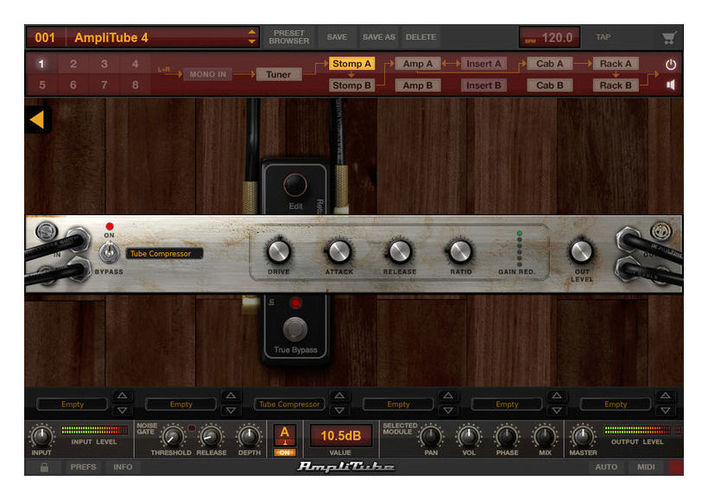This screenshot has width=708, height=500.
Task: Click up arrow of first Empty slot
Action: coord(122,396)
